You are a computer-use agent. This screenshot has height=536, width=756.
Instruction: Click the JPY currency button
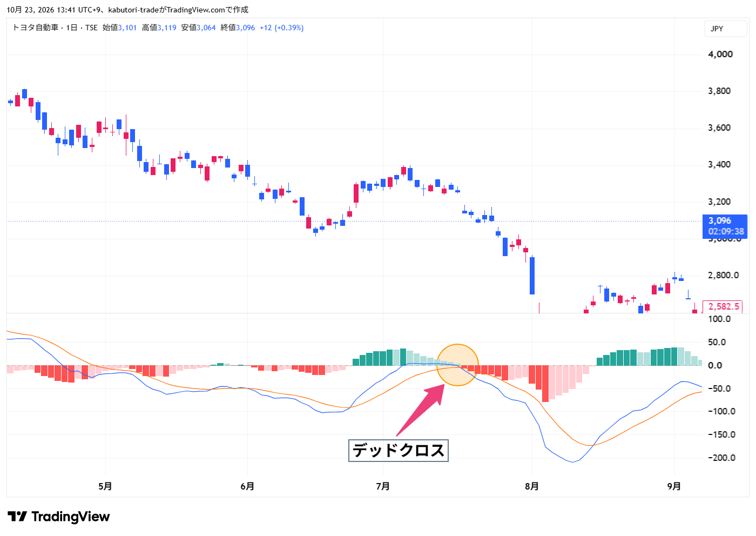pos(725,29)
